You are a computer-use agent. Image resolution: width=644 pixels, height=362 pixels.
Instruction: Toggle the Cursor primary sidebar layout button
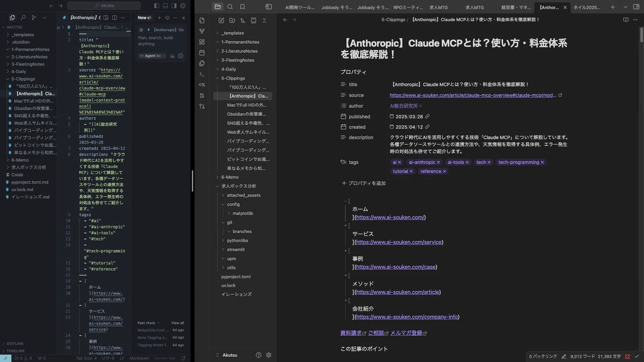[x=156, y=5]
